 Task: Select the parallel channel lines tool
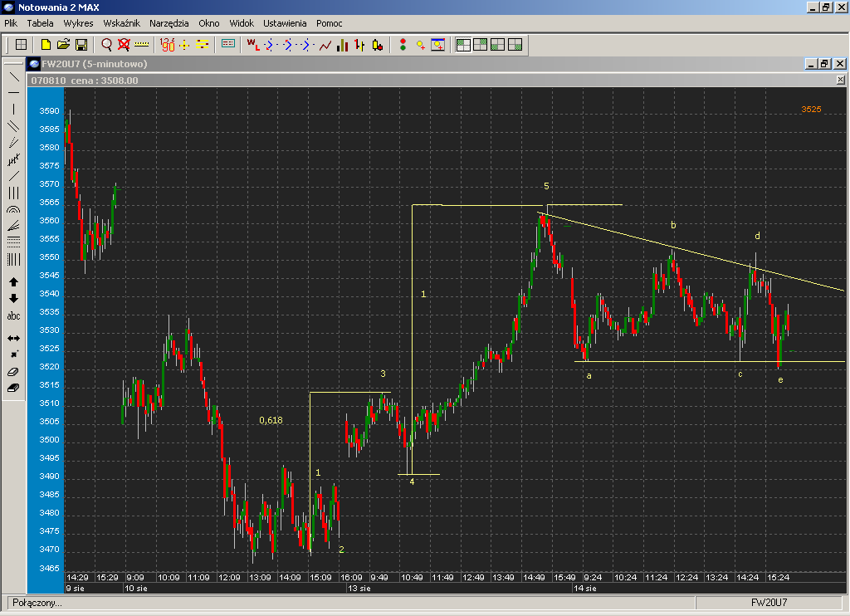[13, 126]
